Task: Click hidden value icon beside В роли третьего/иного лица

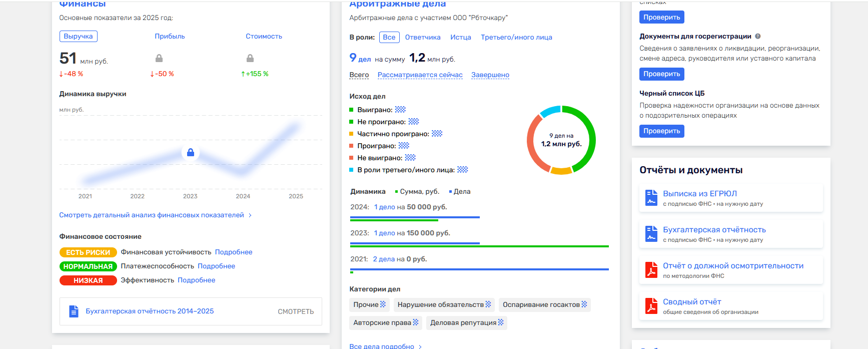Action: click(x=463, y=170)
